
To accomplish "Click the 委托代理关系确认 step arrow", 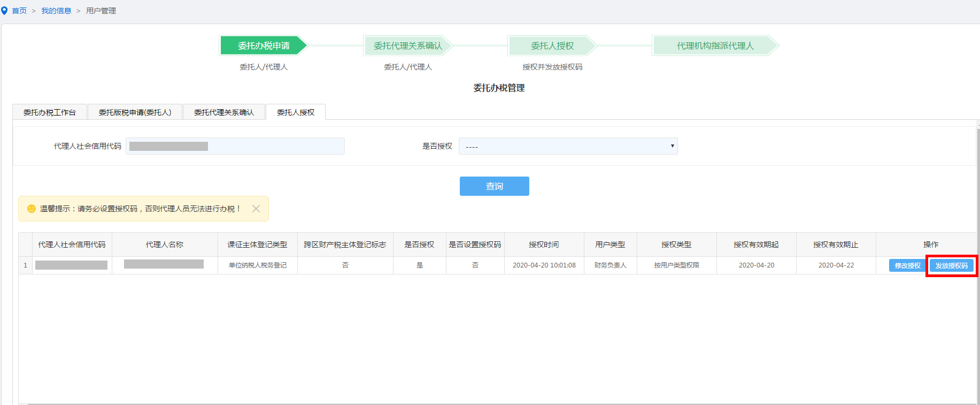I will pos(408,46).
